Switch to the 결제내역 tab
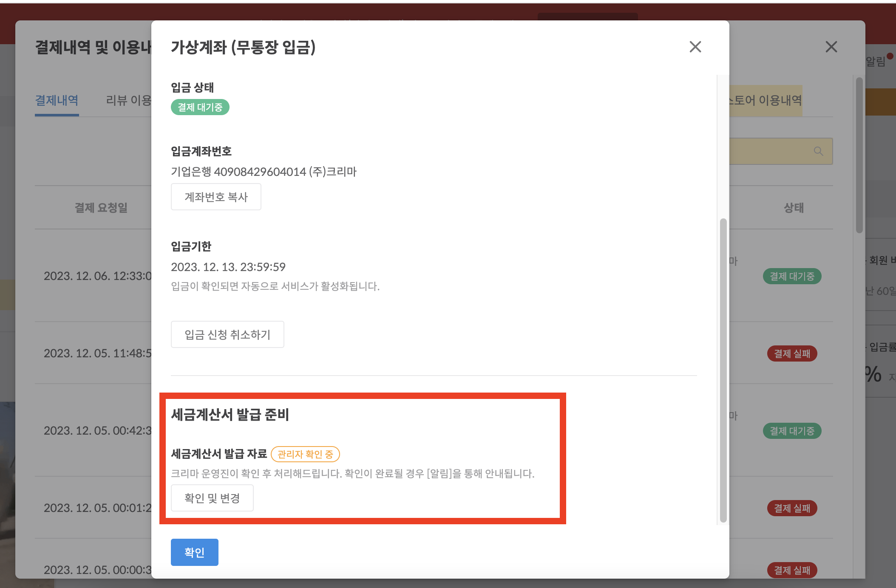 tap(57, 101)
